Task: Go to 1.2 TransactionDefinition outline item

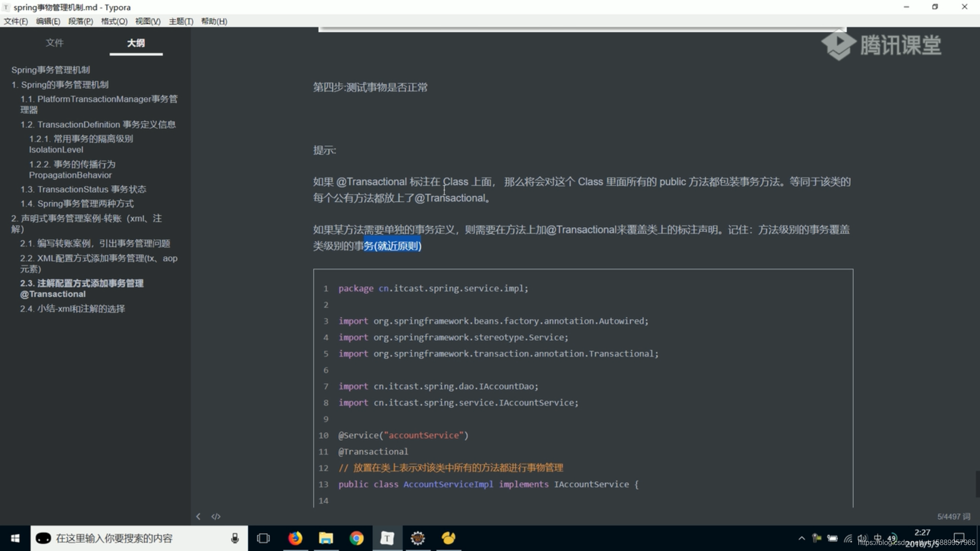Action: (x=98, y=124)
